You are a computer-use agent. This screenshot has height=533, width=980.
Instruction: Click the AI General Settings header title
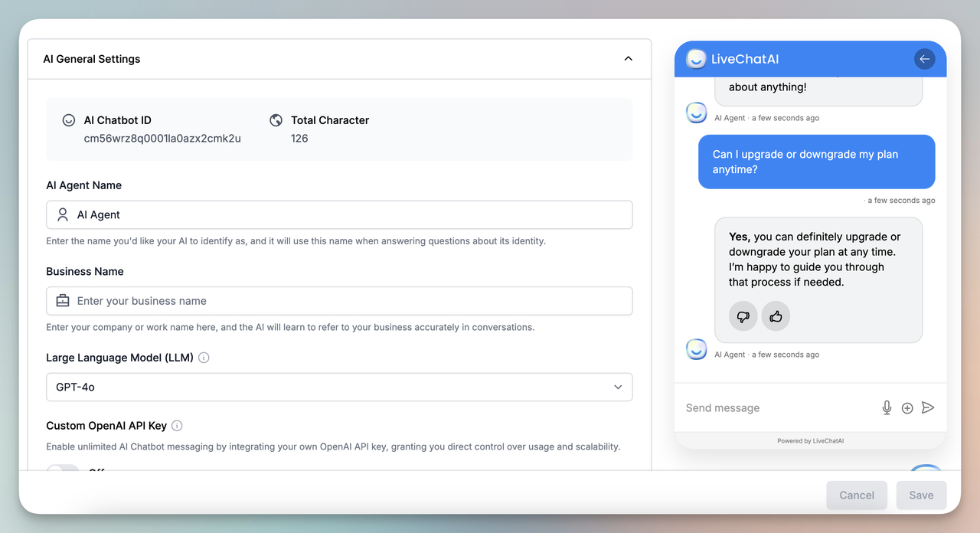pyautogui.click(x=91, y=58)
